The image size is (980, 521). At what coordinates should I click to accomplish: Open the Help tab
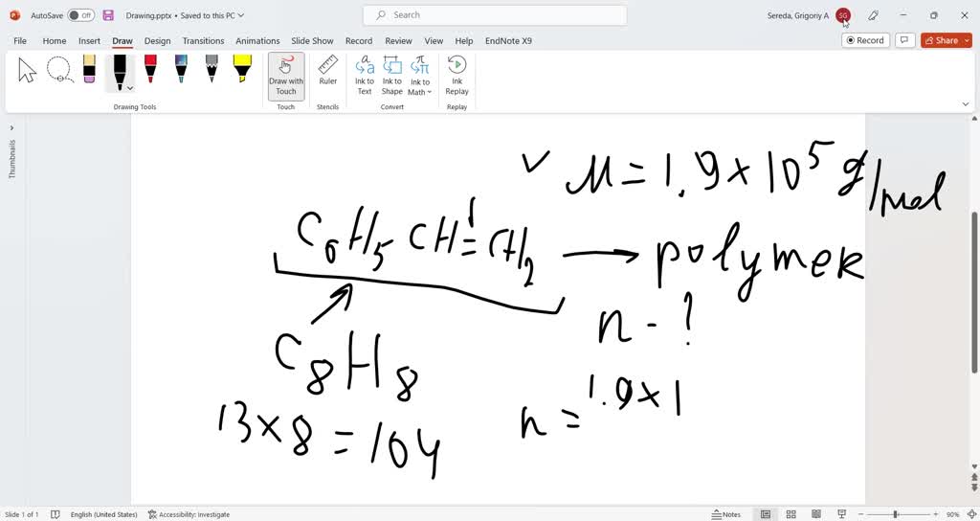coord(464,40)
